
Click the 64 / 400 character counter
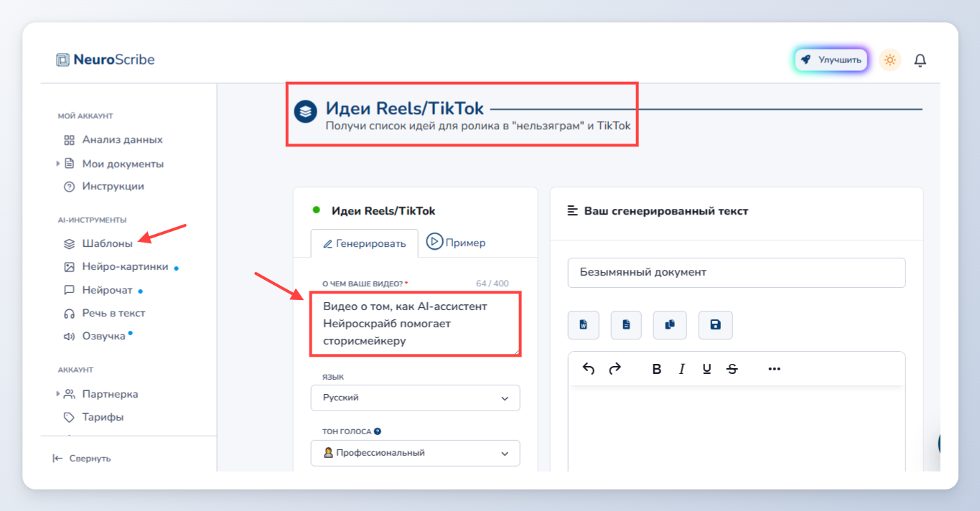493,283
